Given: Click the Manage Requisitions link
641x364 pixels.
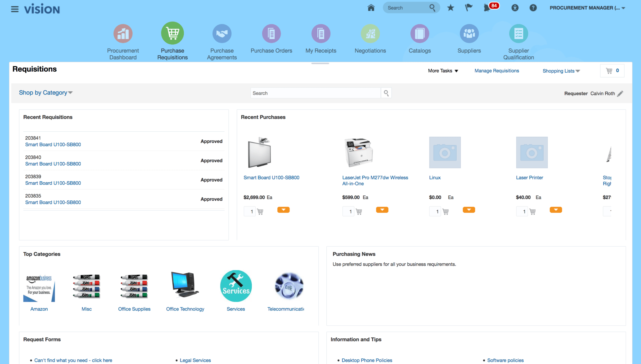Looking at the screenshot, I should click(x=497, y=71).
